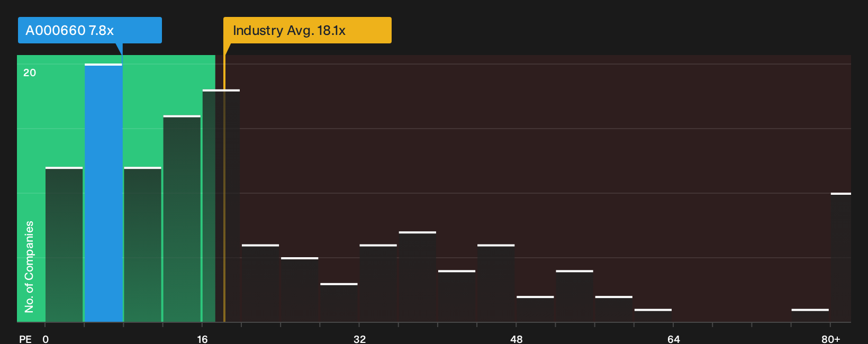Click the A000660 7.8x blue label
Viewport: 868px width, 344px height.
pos(90,30)
